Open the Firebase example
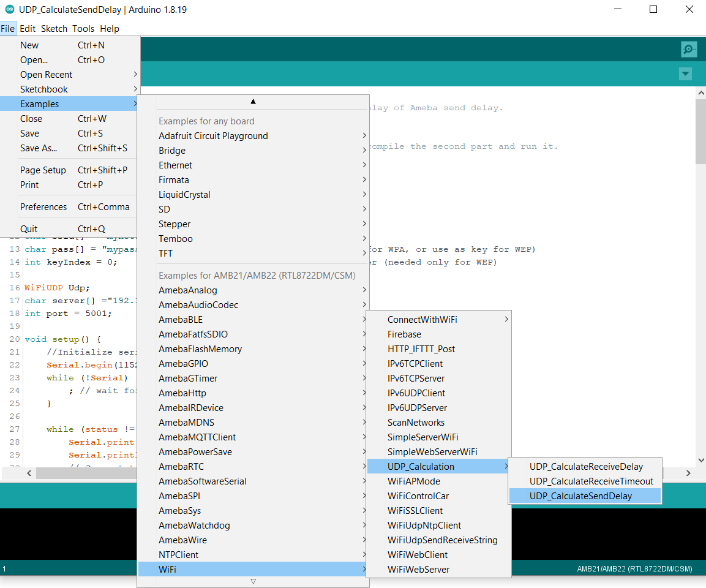706x588 pixels. [x=439, y=334]
